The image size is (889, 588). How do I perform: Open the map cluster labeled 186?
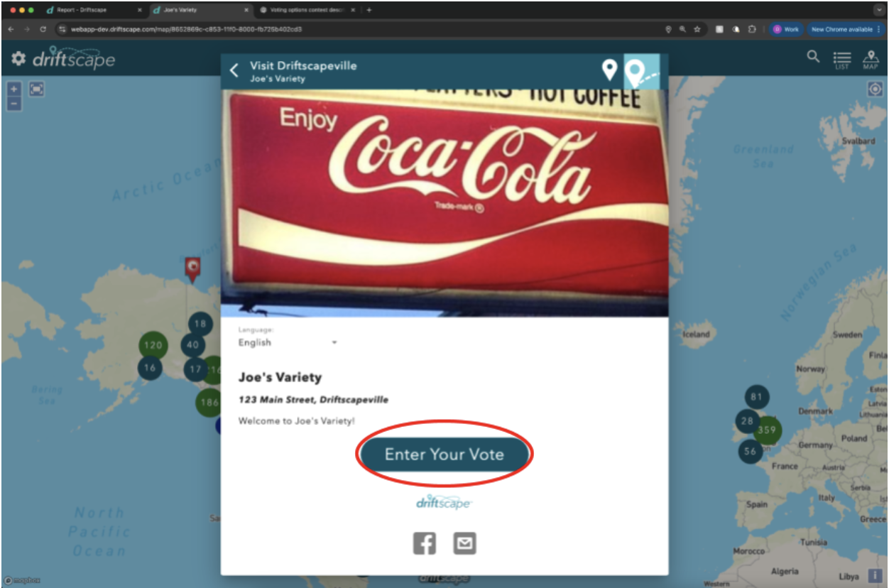[208, 403]
